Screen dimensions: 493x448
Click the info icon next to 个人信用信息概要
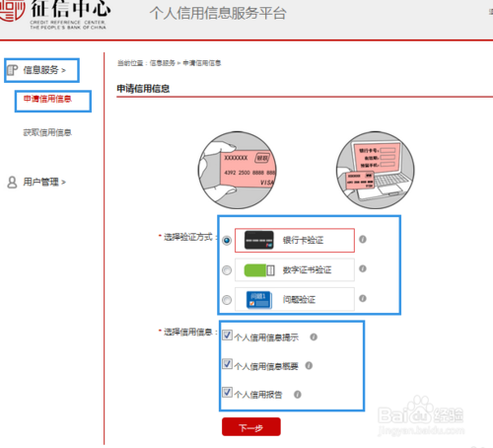click(309, 365)
